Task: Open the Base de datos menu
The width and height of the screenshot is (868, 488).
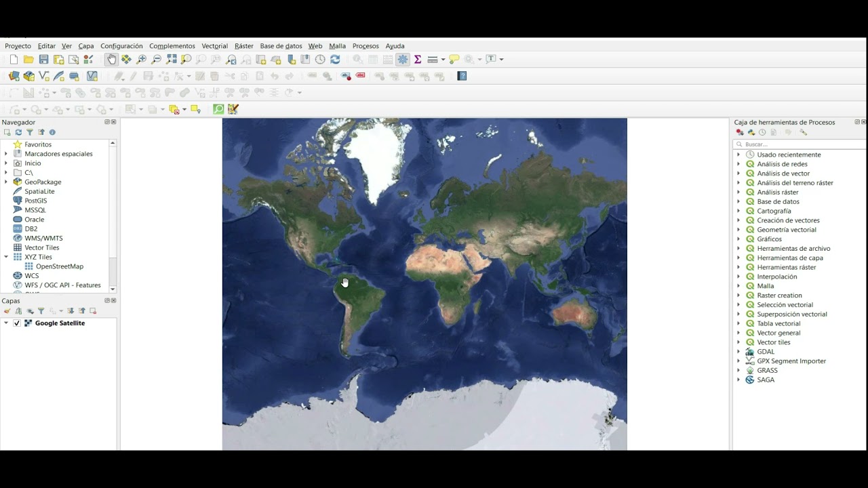Action: 281,46
